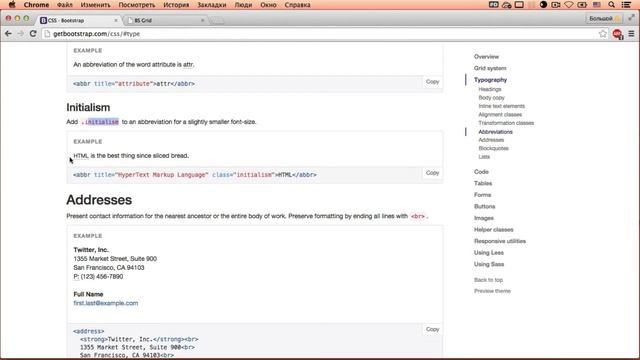The height and width of the screenshot is (360, 640).
Task: Open the red extension icon in toolbar
Action: pos(618,34)
